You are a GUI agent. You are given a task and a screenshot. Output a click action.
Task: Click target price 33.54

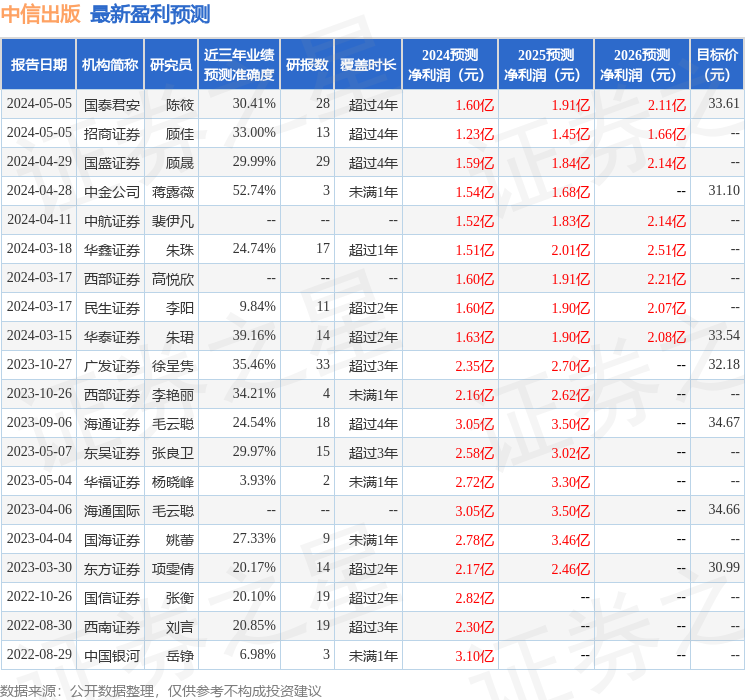[x=724, y=335]
